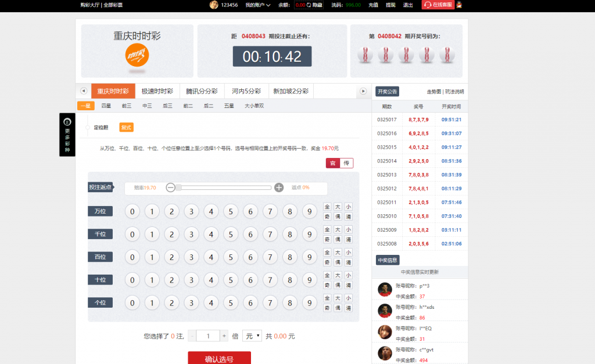Click the Chongqing lottery logo
Image resolution: width=595 pixels, height=364 pixels.
tap(137, 56)
